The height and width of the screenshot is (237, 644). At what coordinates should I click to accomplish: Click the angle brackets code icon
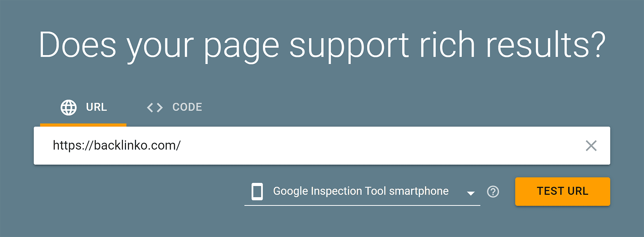(155, 107)
